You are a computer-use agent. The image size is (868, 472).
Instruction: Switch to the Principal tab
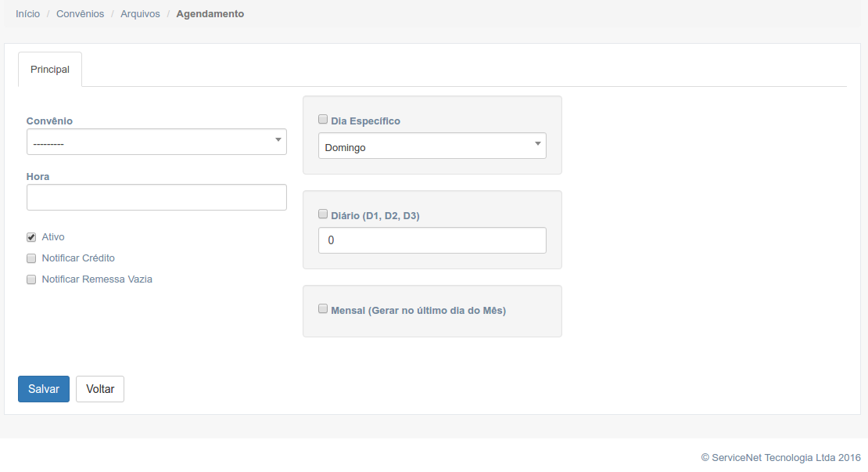point(50,70)
